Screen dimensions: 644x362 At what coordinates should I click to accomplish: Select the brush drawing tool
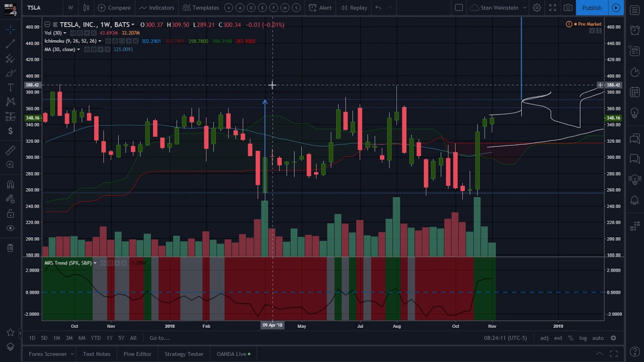pyautogui.click(x=10, y=73)
